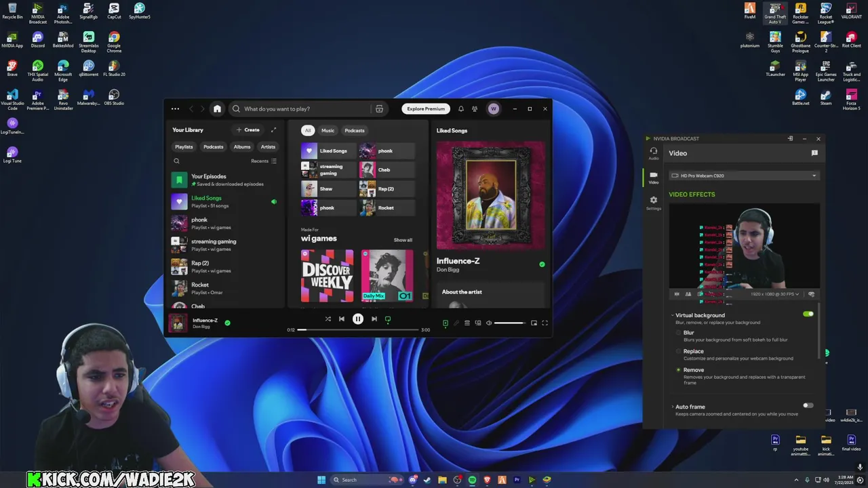Expand the Auto frame section

point(673,407)
